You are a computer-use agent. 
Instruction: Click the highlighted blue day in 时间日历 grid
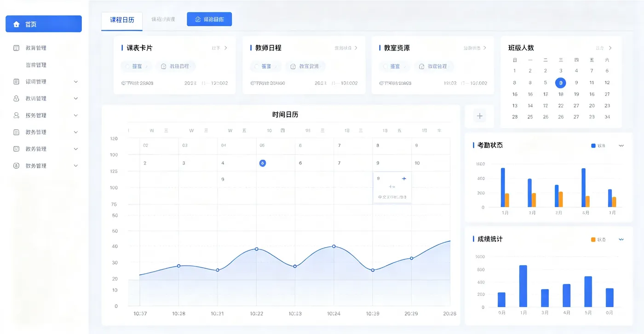[x=262, y=163]
